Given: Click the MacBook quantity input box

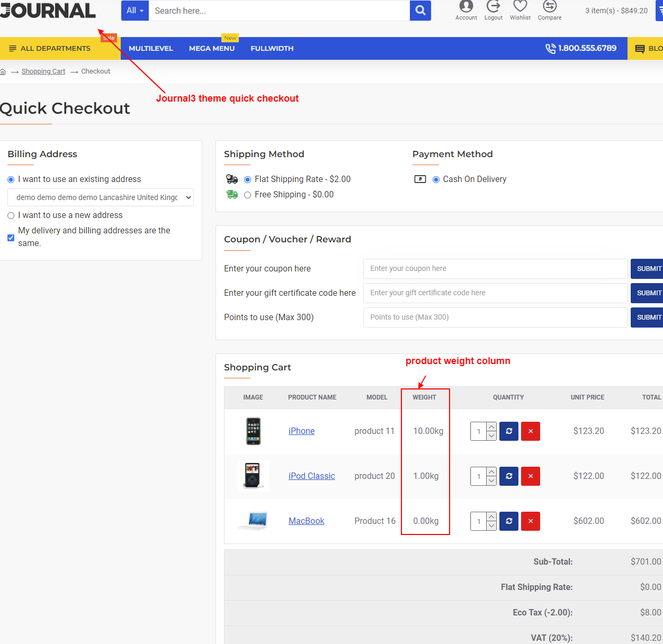Looking at the screenshot, I should [479, 521].
